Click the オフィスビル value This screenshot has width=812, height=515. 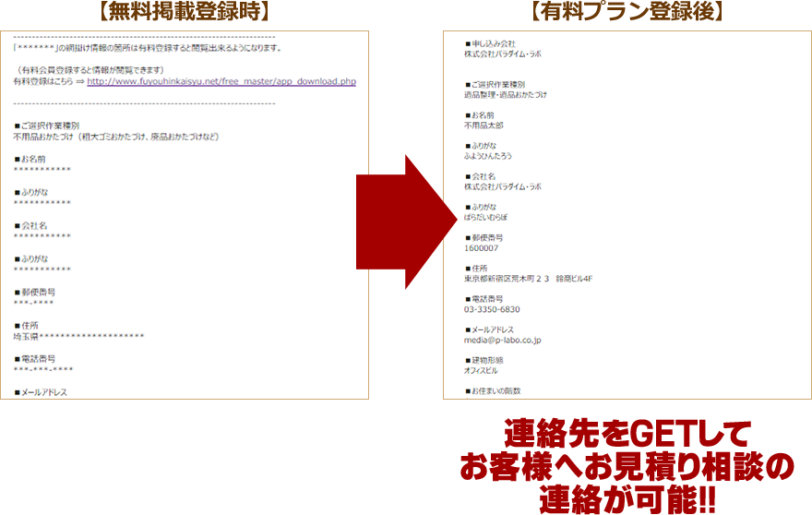[481, 371]
